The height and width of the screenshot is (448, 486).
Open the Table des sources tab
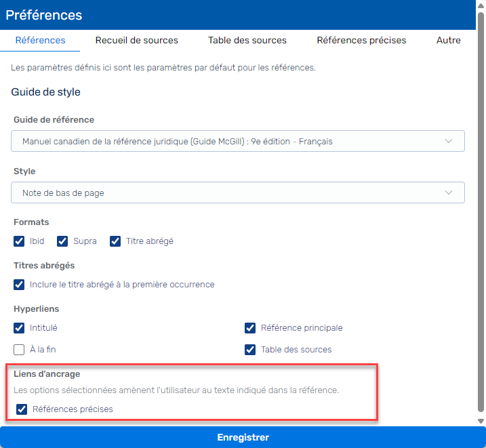coord(247,40)
